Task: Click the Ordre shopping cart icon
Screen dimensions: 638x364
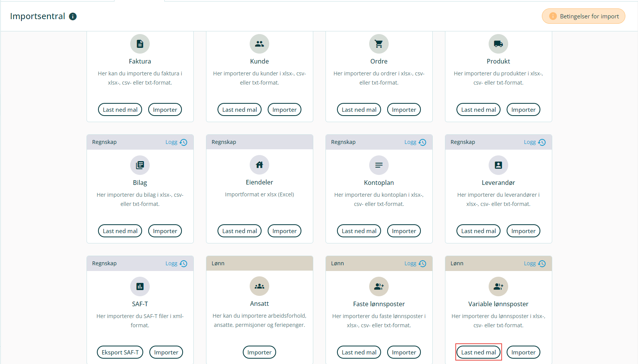Action: [x=379, y=44]
